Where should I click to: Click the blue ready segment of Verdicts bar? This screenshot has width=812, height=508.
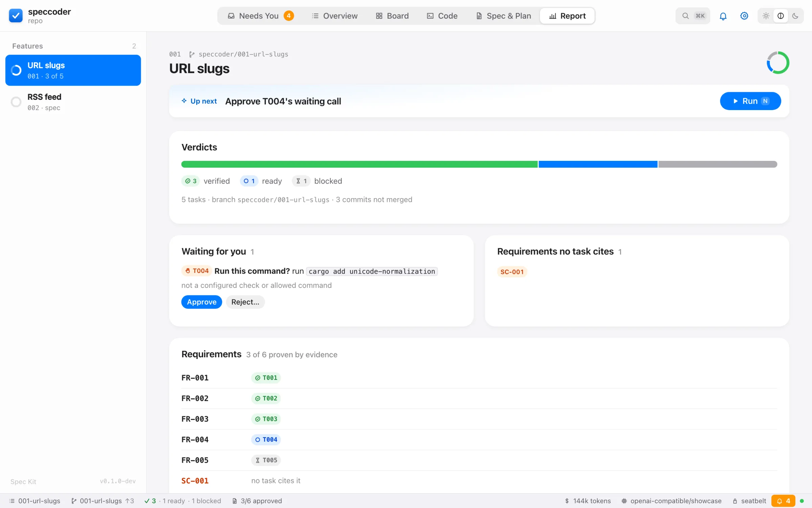click(x=598, y=164)
